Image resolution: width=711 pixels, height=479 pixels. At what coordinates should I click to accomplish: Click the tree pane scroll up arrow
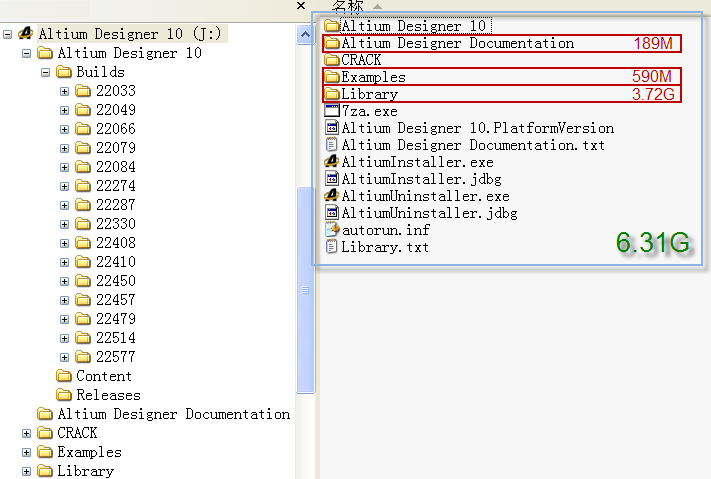coord(305,34)
